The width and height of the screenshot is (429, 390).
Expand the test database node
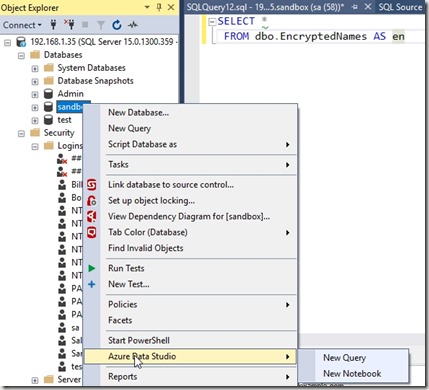coord(35,120)
